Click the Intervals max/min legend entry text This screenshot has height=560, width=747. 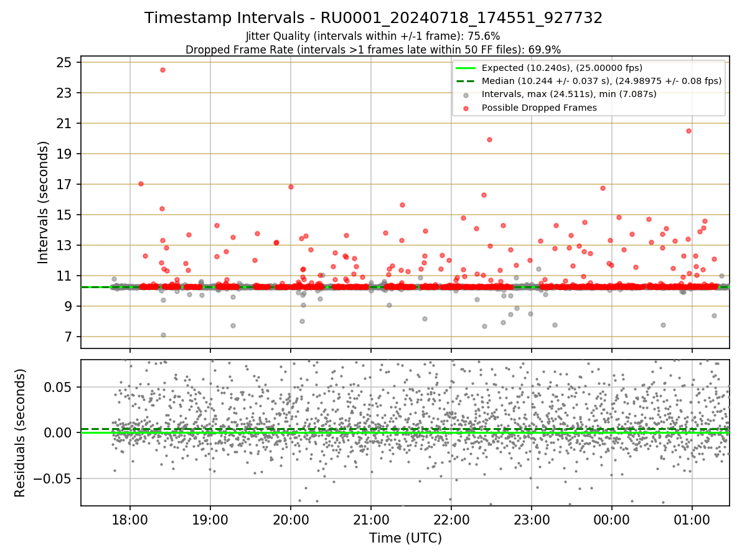click(x=569, y=94)
